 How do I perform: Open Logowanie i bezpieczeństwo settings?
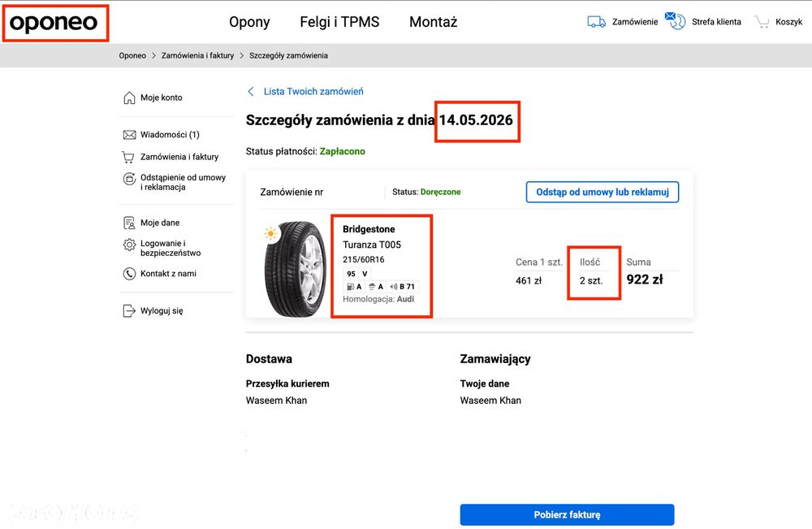tap(171, 248)
